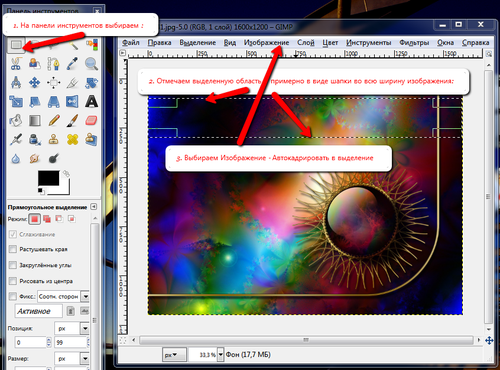The height and width of the screenshot is (370, 500).
Task: Set selection mode to Add
Action: point(47,219)
